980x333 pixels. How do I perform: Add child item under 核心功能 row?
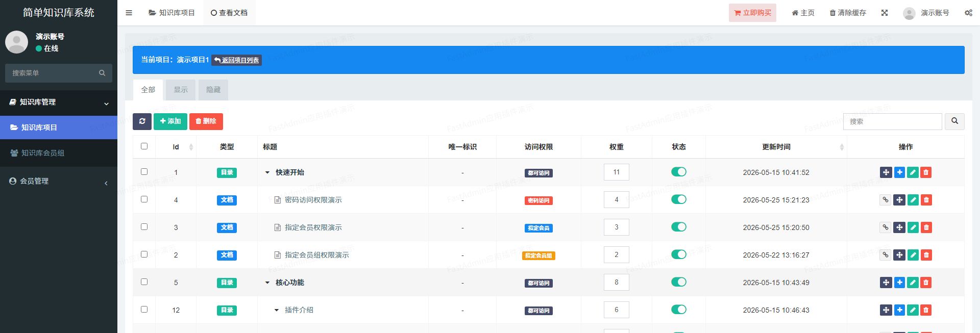pos(899,283)
